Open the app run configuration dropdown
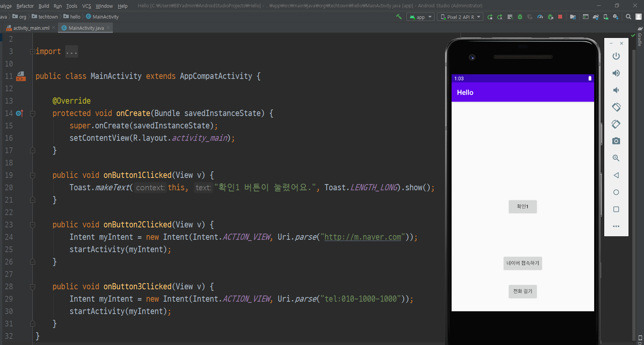Image resolution: width=644 pixels, height=345 pixels. point(420,17)
